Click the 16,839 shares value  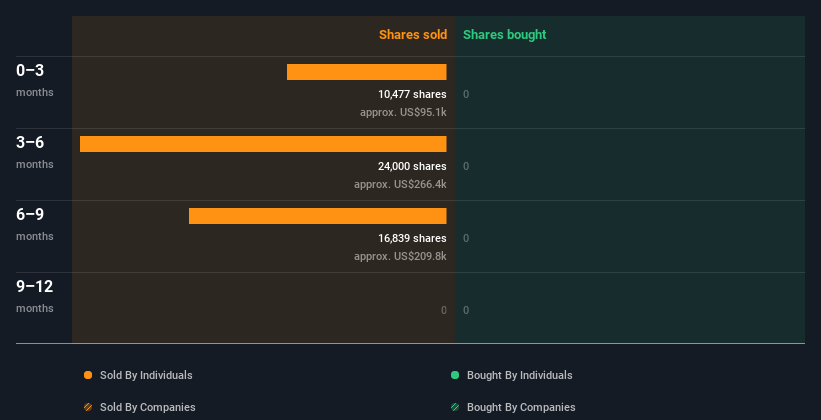(x=413, y=238)
